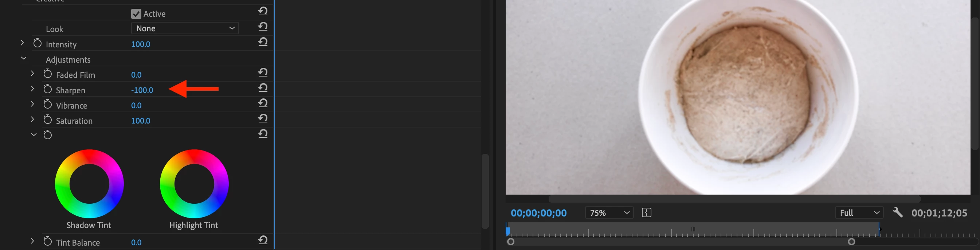Open the Look dropdown set to None
The height and width of the screenshot is (250, 980).
coord(185,28)
